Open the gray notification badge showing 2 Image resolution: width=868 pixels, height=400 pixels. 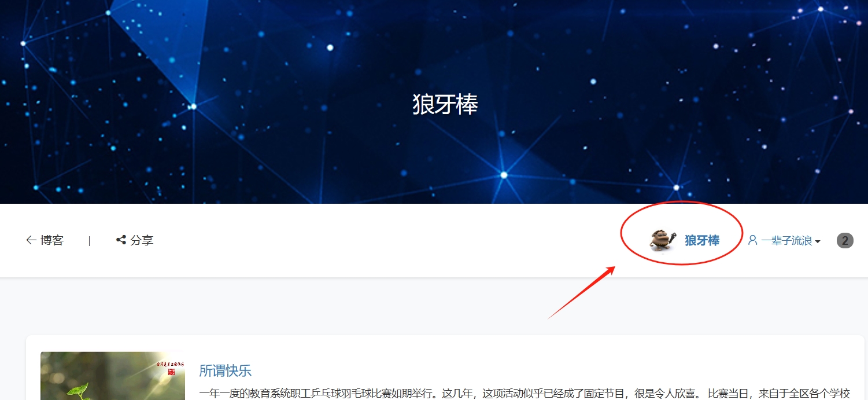pyautogui.click(x=845, y=240)
